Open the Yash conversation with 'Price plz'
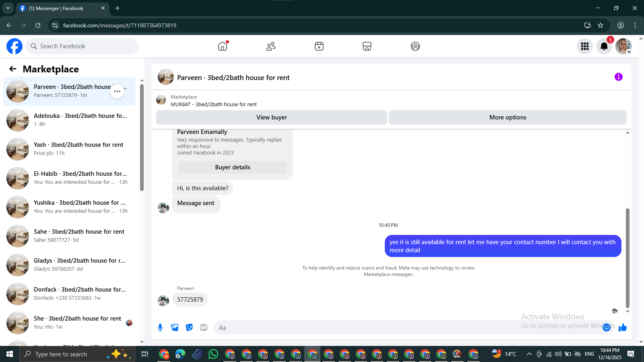Viewport: 644px width, 362px height. 69,149
